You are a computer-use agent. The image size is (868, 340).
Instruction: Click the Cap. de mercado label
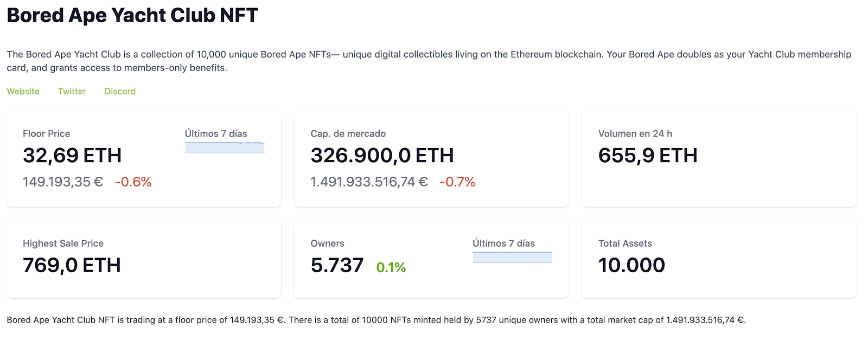coord(348,133)
